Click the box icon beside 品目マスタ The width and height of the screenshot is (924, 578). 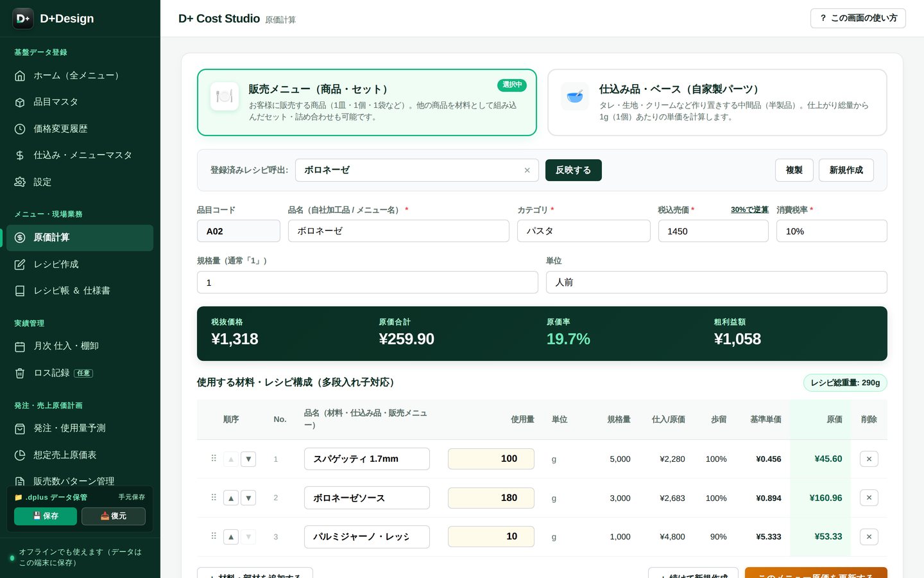(20, 102)
